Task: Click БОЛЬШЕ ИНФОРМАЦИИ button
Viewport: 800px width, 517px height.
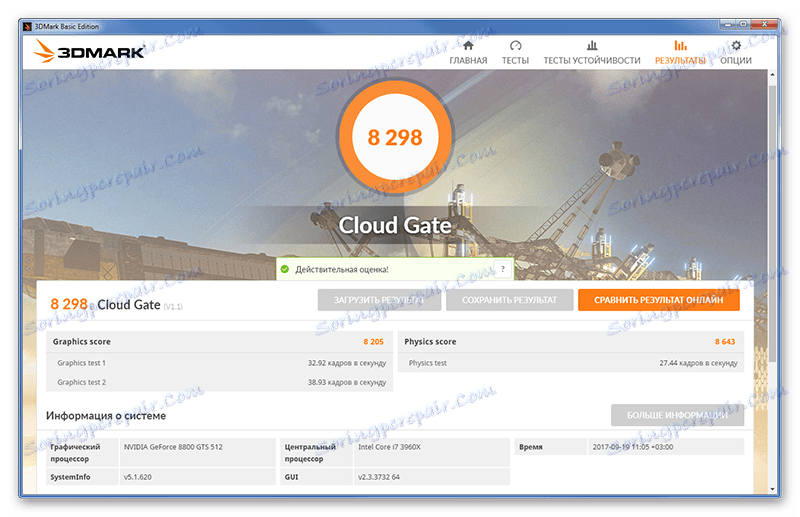Action: pyautogui.click(x=678, y=415)
